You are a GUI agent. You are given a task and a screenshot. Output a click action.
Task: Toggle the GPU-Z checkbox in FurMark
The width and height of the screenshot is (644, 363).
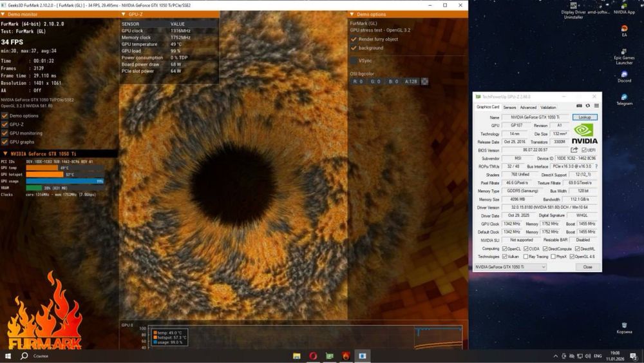[x=5, y=124]
